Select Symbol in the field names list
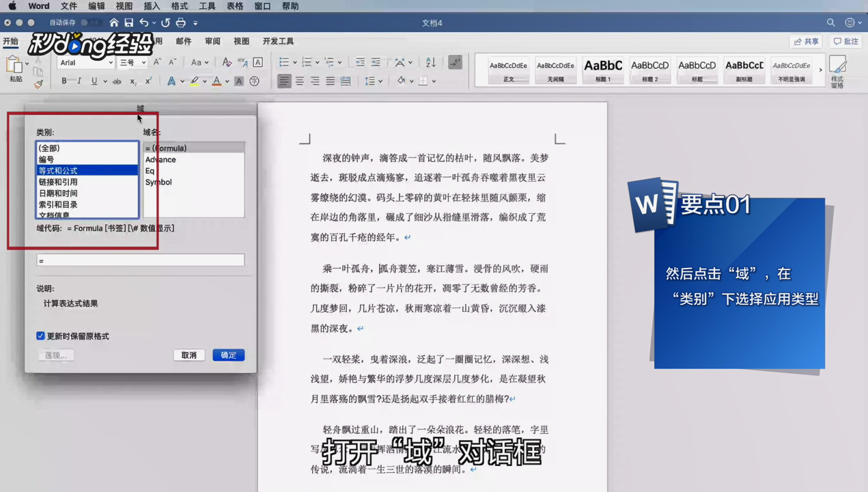Screen dimensions: 868x492 click(x=193, y=182)
